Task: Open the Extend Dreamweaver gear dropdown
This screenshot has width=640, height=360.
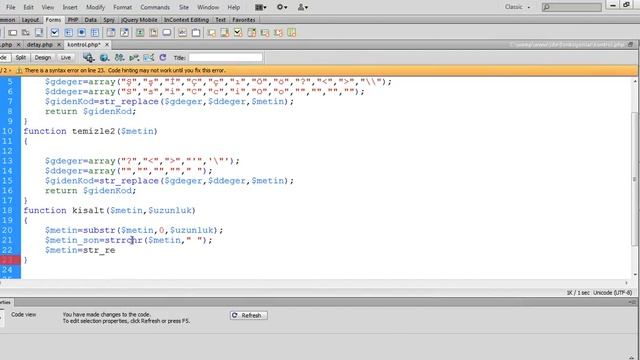Action: [x=282, y=7]
